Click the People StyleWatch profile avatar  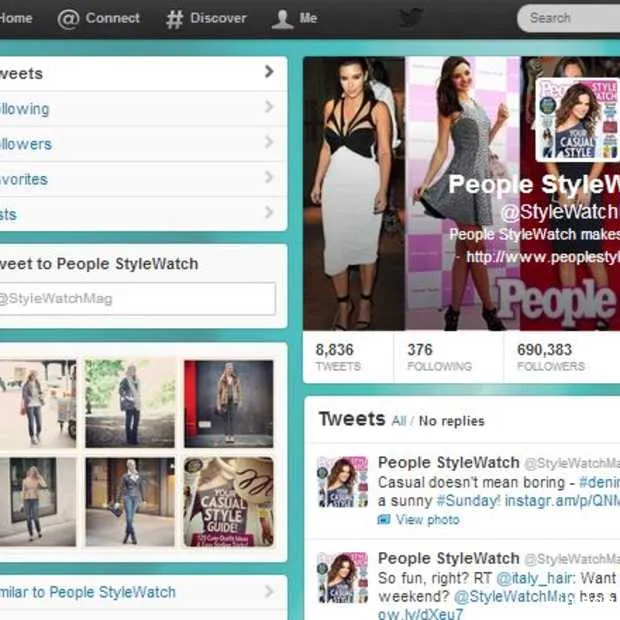point(577,120)
